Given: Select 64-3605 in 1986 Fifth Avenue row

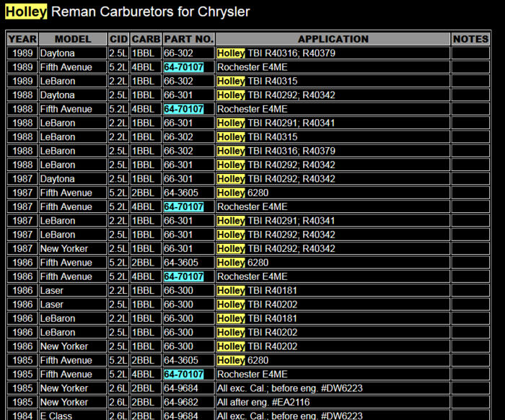Looking at the screenshot, I should click(x=181, y=263).
